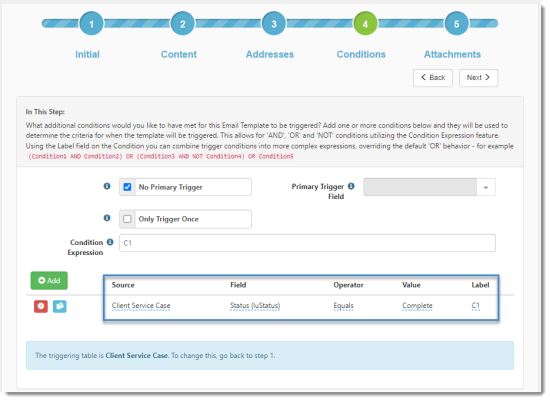Screen dimensions: 550x401
Task: Uncheck the No Primary Trigger checkbox
Action: point(127,187)
